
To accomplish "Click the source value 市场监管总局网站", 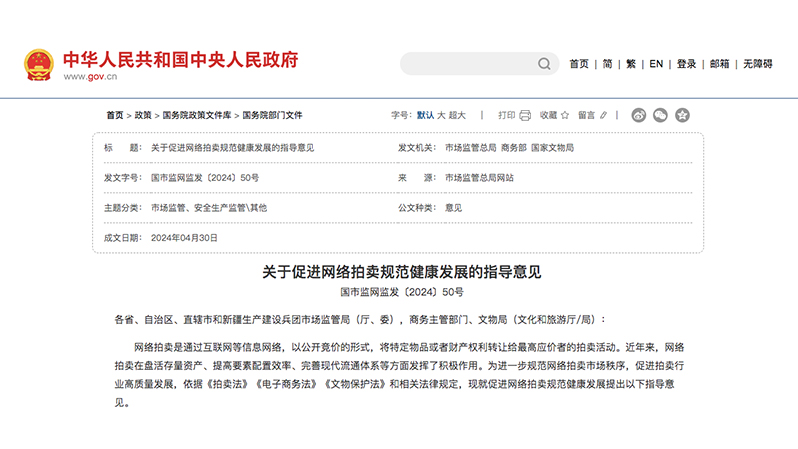I will (479, 178).
